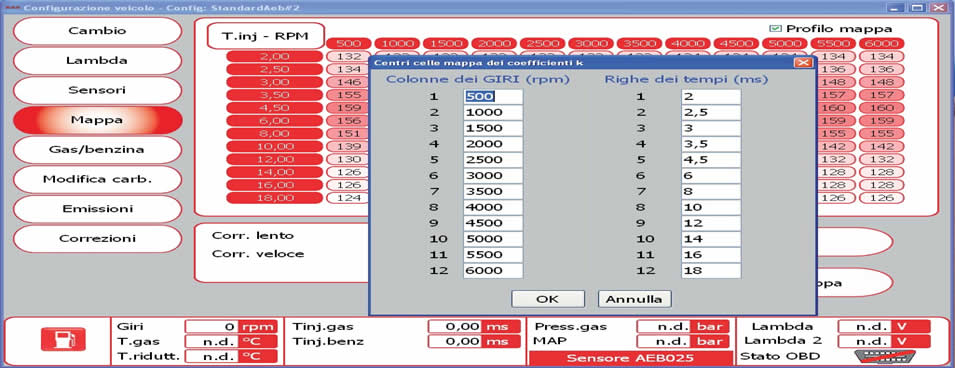Open the Emissioni section

click(x=97, y=208)
